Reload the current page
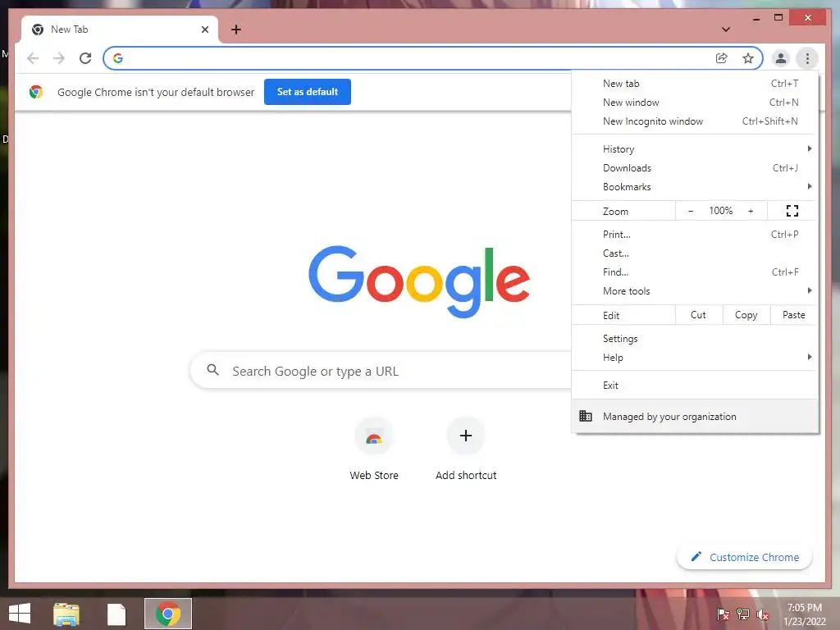The height and width of the screenshot is (630, 840). pyautogui.click(x=85, y=58)
